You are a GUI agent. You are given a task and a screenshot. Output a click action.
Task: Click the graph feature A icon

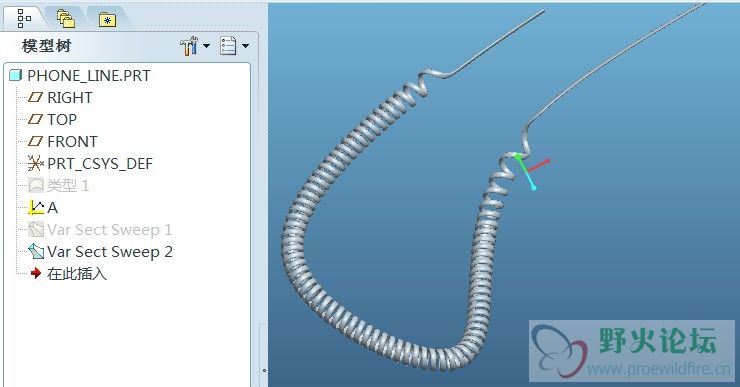pyautogui.click(x=36, y=208)
